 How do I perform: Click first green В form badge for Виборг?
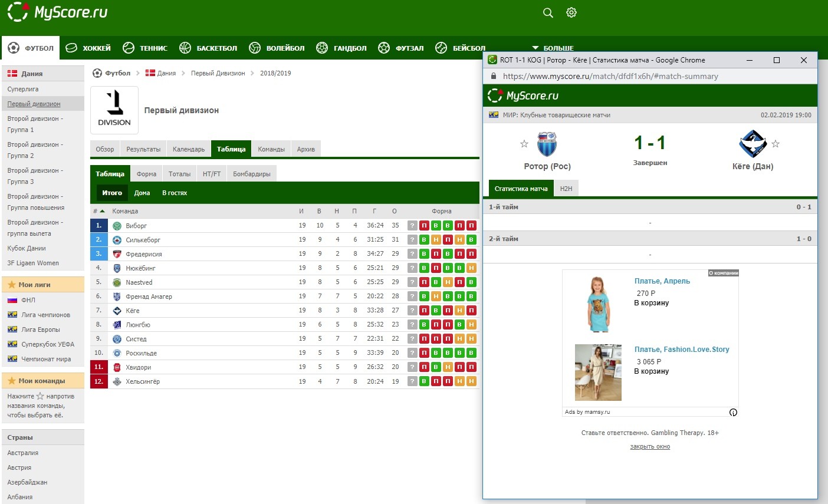[436, 226]
